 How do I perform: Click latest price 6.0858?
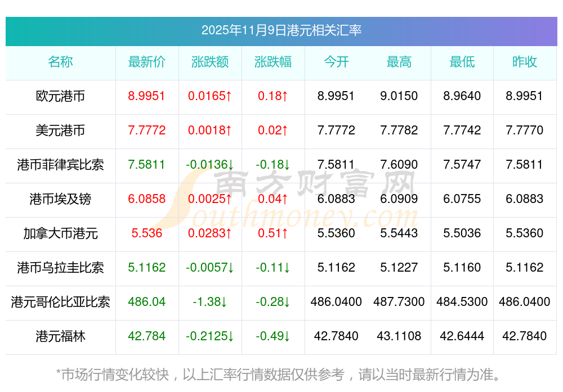point(146,199)
